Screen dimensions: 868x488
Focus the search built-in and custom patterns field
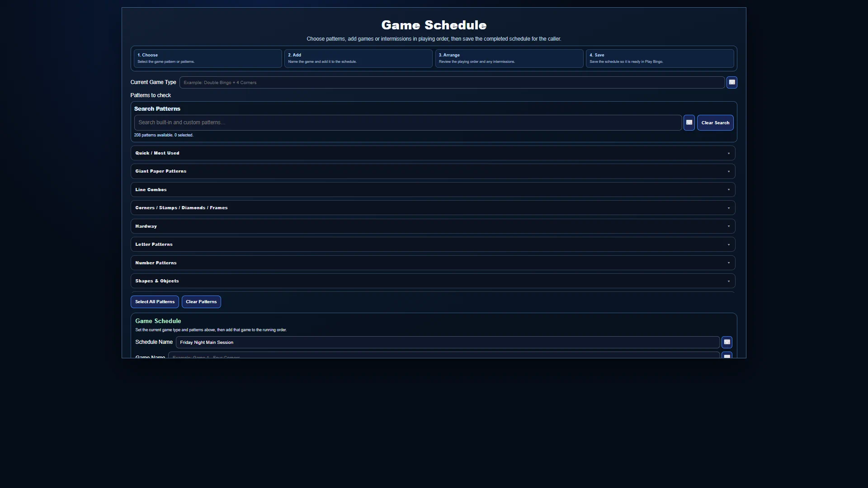click(x=408, y=122)
